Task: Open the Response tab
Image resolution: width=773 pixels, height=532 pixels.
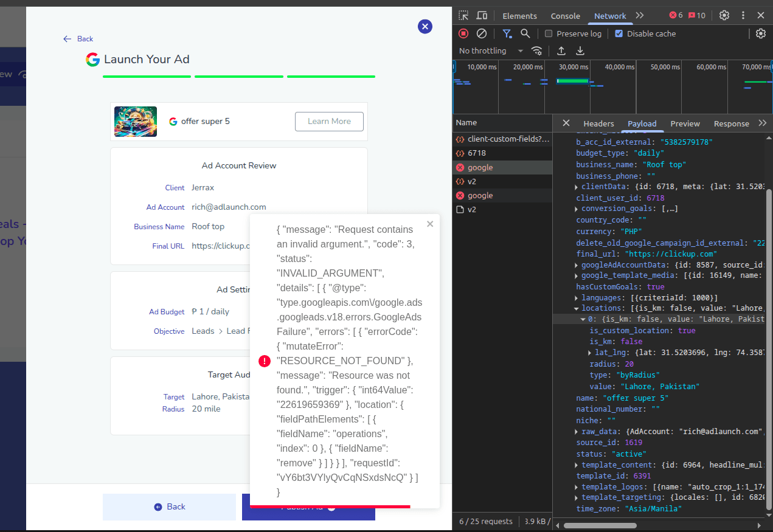Action: 731,123
